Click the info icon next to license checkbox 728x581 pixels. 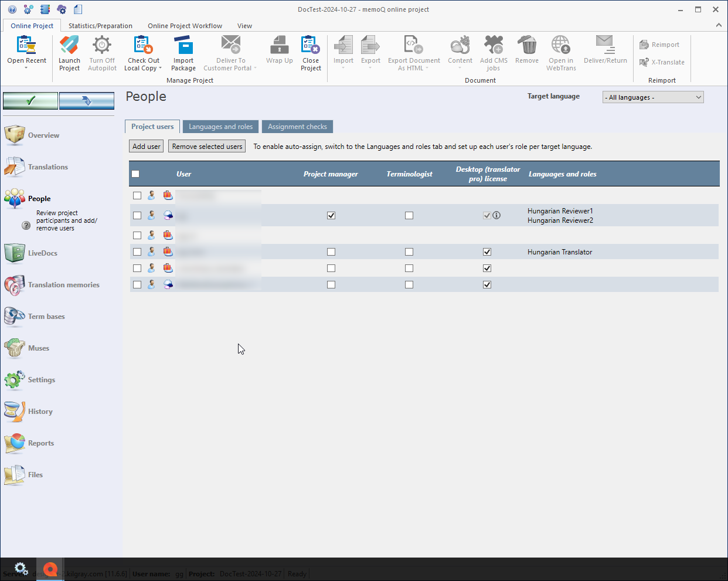coord(496,215)
